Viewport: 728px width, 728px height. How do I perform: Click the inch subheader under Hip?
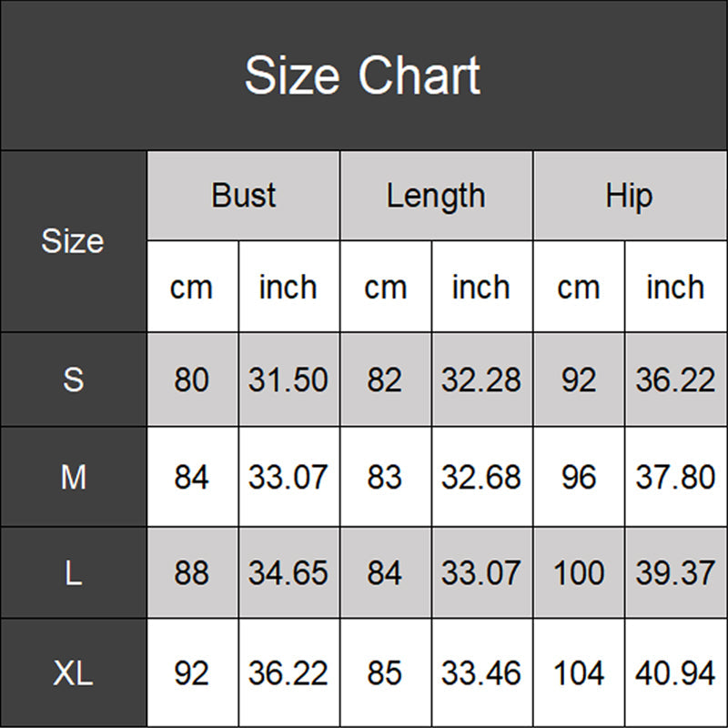coord(674,288)
